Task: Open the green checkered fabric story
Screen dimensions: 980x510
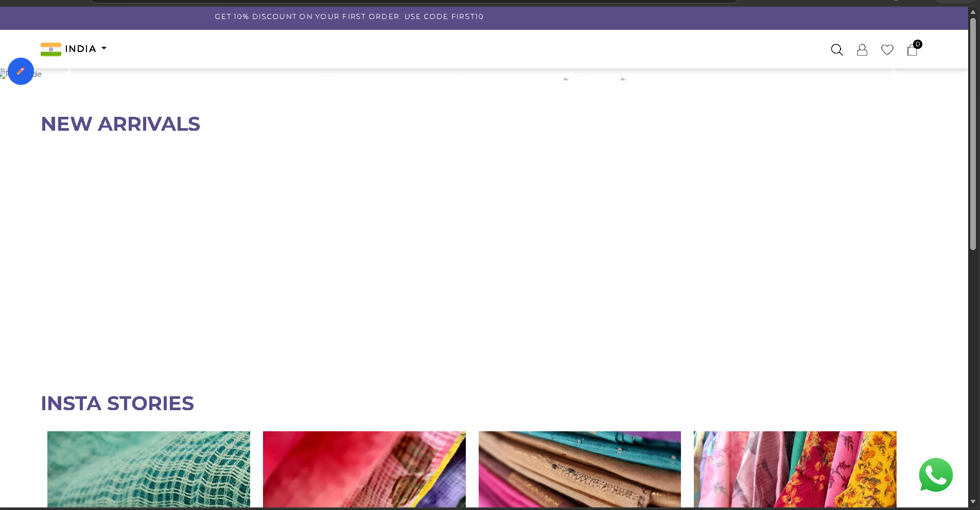Action: click(x=149, y=469)
